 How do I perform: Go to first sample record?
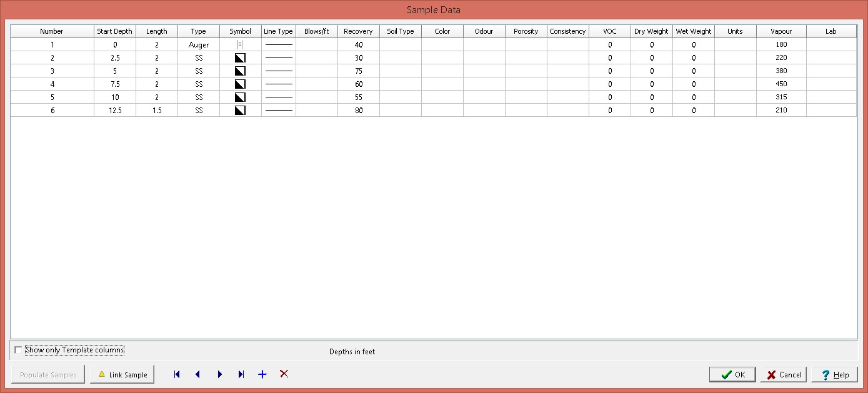[x=177, y=374]
